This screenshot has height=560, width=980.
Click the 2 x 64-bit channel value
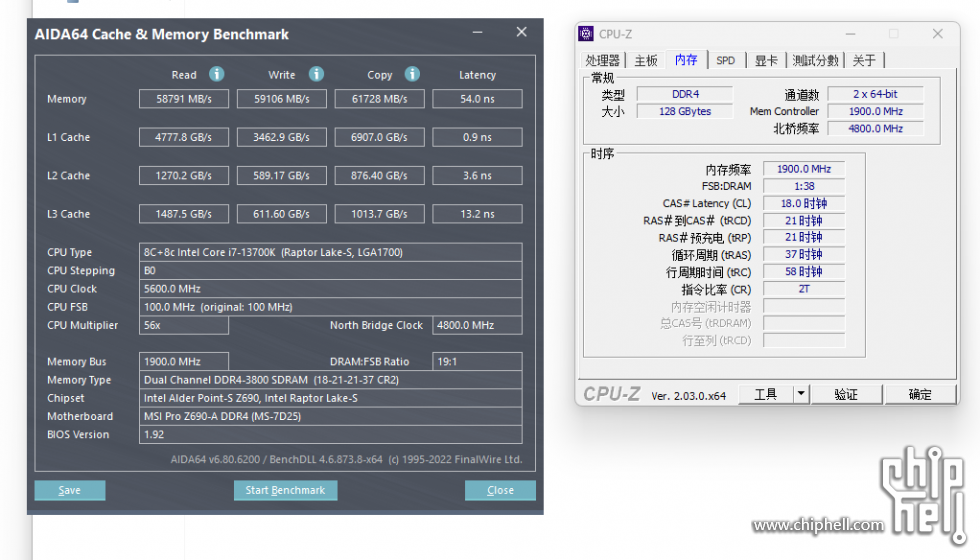(x=876, y=94)
